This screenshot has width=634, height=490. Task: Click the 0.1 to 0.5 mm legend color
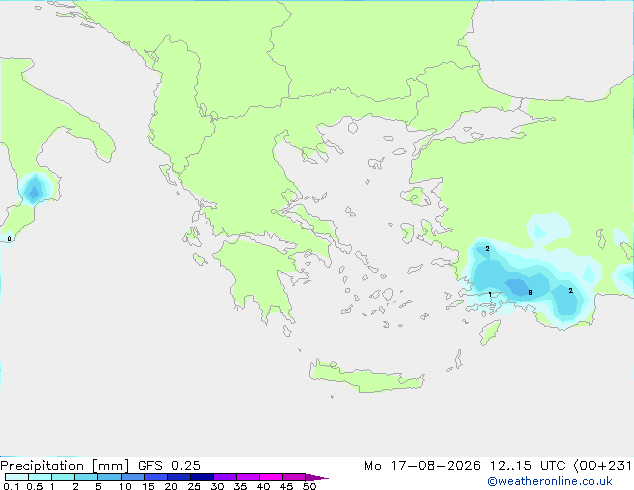pos(17,477)
